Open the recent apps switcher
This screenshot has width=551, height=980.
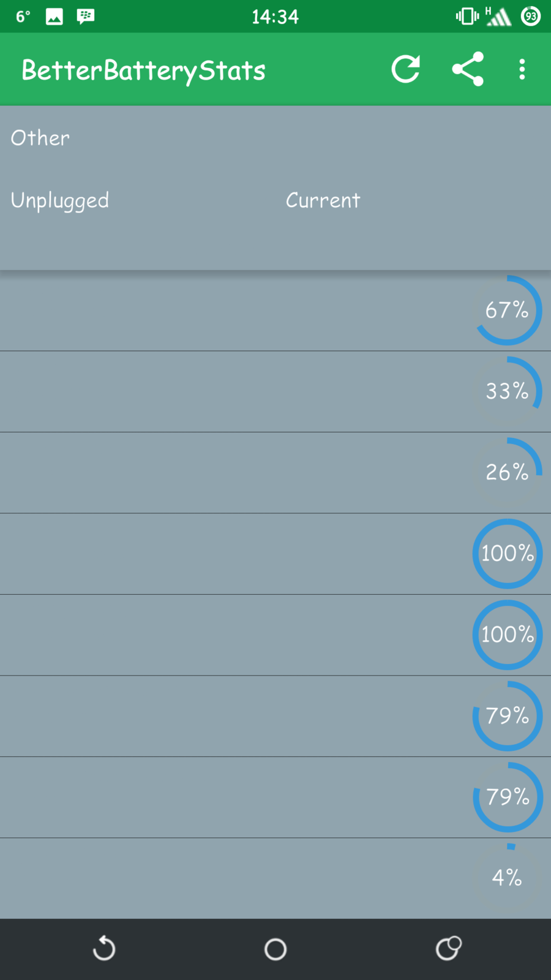pyautogui.click(x=448, y=949)
